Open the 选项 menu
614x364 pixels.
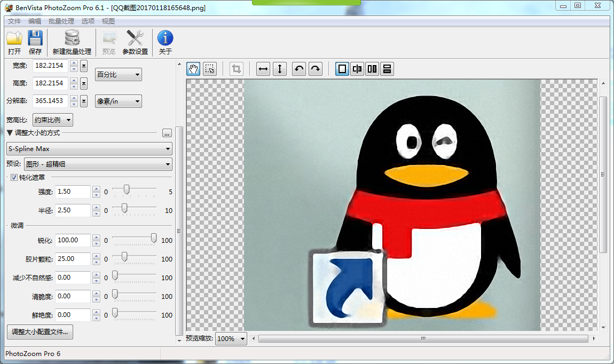point(88,21)
